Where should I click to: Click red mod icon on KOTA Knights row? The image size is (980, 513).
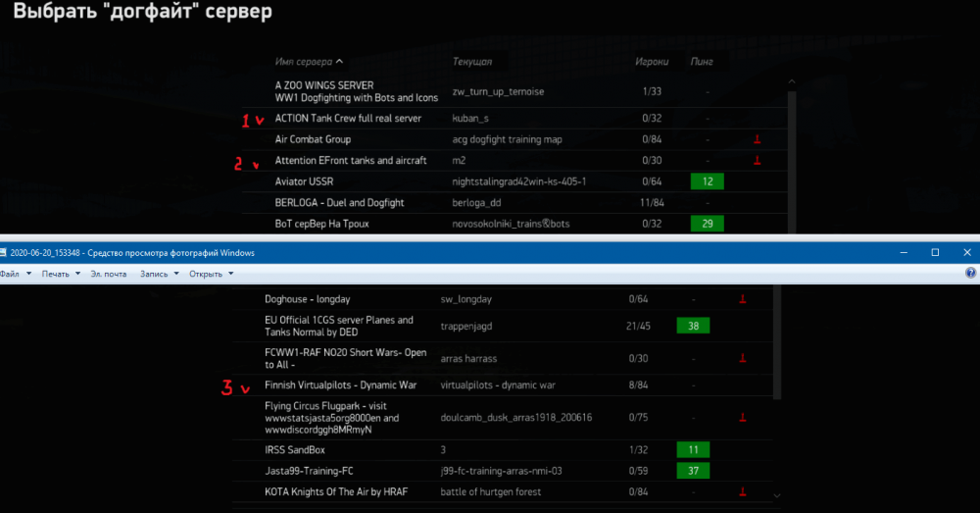pos(743,491)
